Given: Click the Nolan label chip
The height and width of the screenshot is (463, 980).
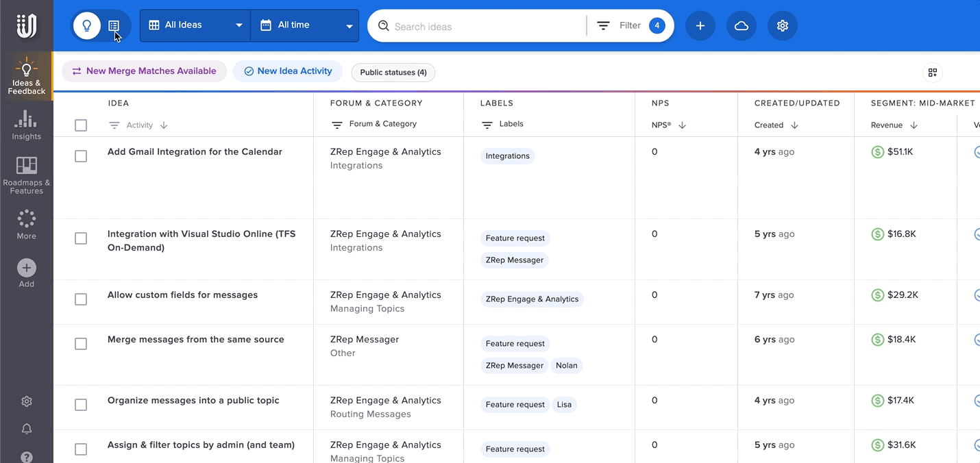Looking at the screenshot, I should (566, 366).
